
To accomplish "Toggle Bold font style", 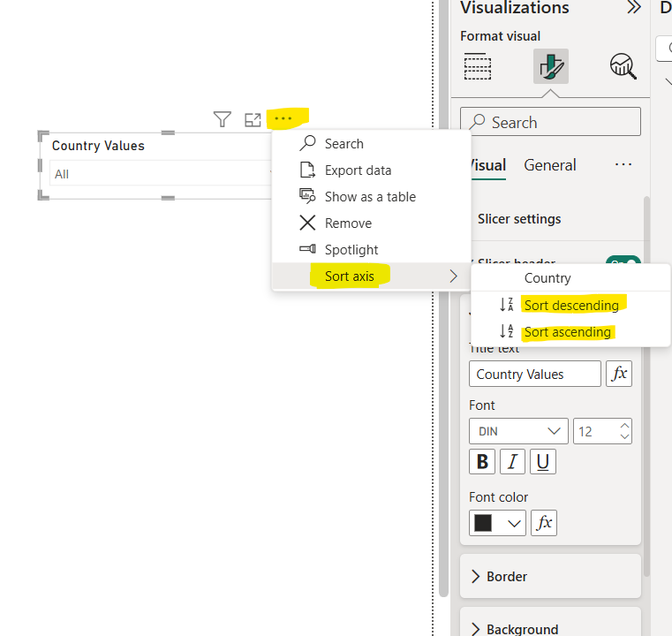I will tap(482, 461).
